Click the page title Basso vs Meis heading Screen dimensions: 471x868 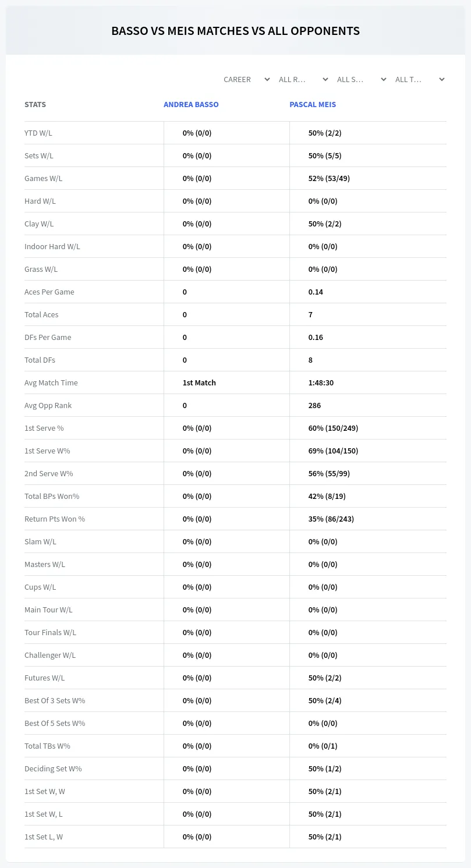(235, 31)
